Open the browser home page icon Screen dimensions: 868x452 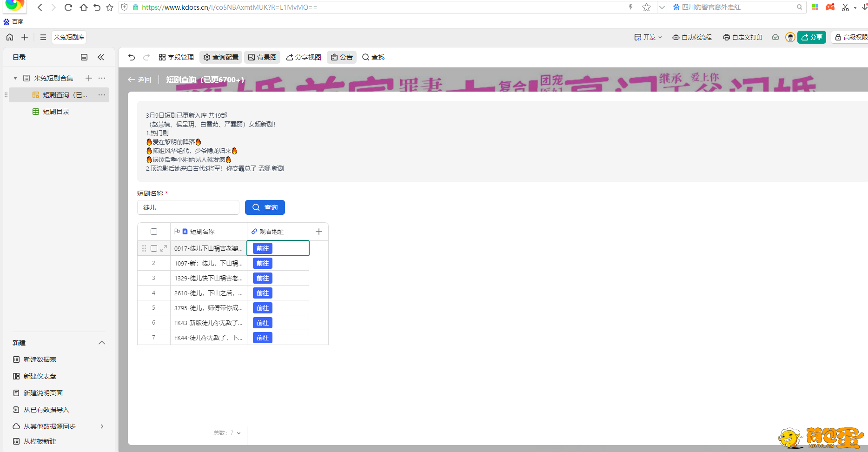point(83,7)
